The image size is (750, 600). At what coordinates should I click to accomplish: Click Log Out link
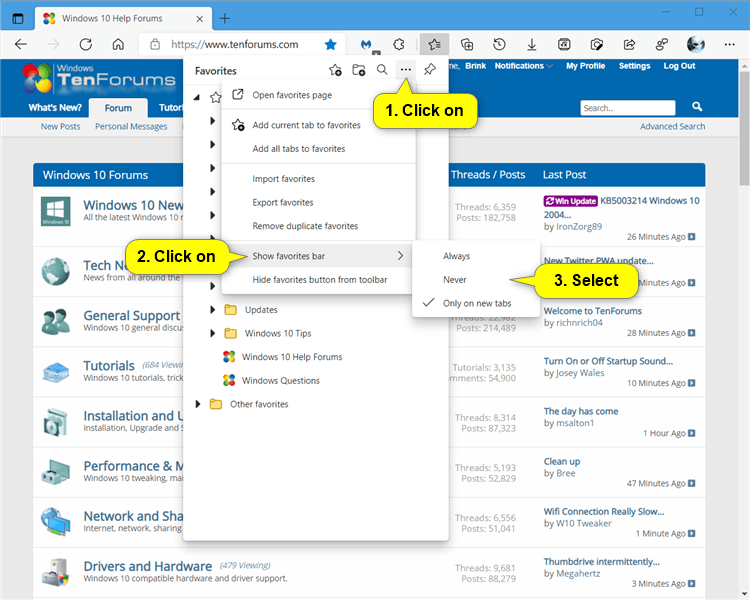(679, 66)
